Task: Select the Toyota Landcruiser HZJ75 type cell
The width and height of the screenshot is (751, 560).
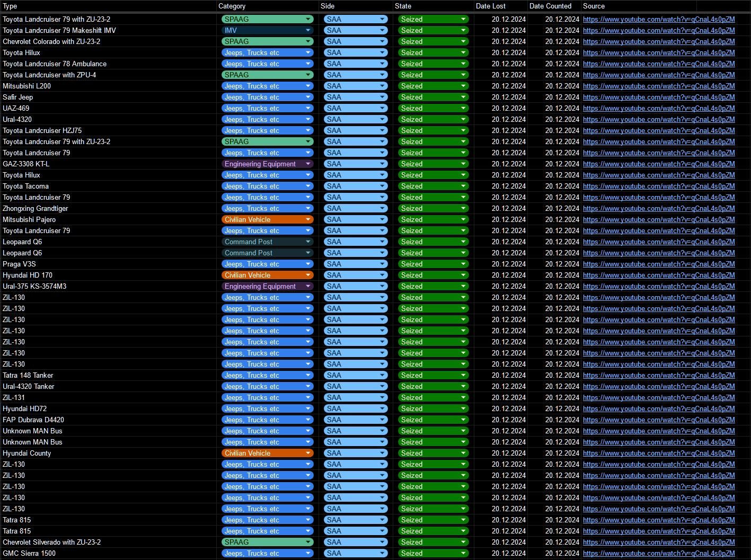Action: pos(108,130)
